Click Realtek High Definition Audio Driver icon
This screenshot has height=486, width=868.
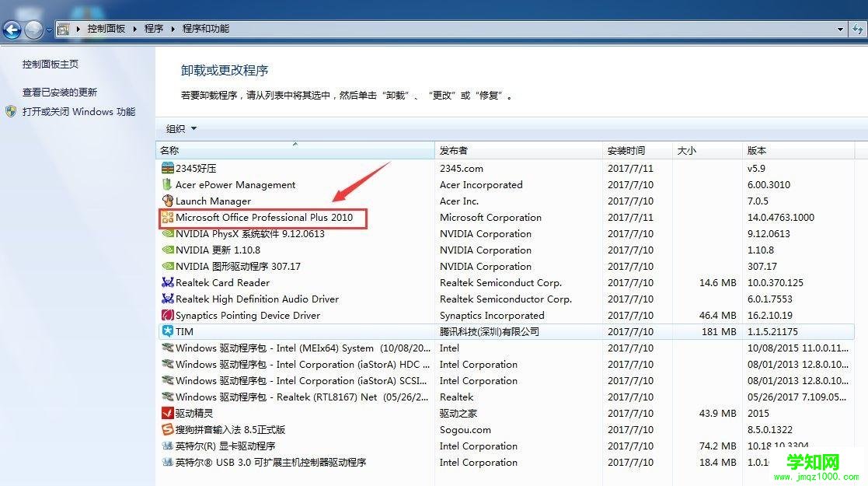(168, 299)
